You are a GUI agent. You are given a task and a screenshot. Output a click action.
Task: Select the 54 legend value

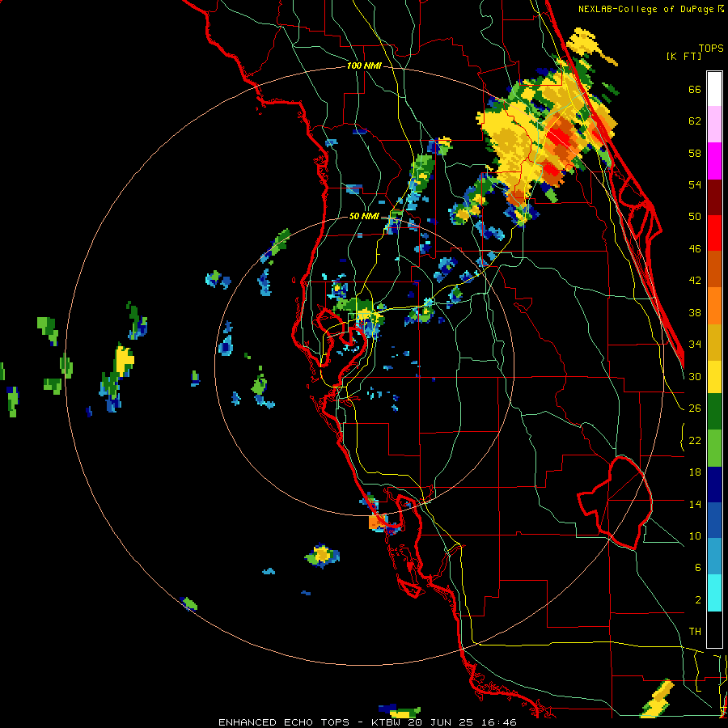coord(695,184)
